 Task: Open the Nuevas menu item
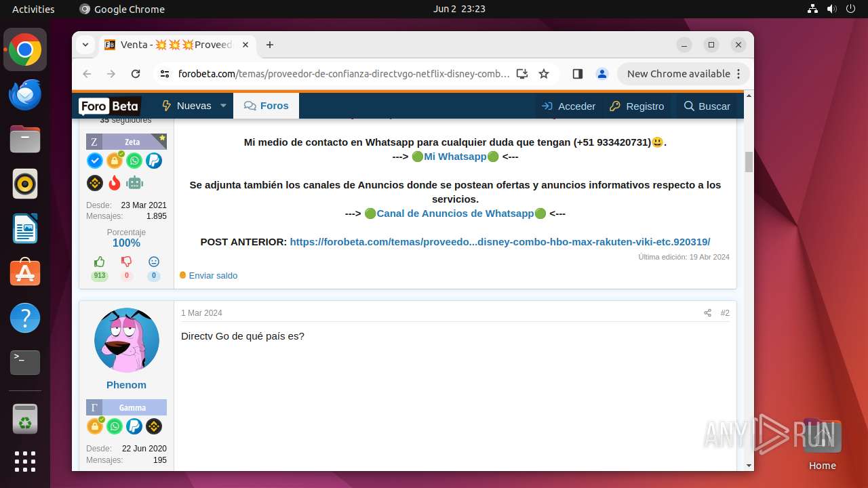[x=186, y=106]
